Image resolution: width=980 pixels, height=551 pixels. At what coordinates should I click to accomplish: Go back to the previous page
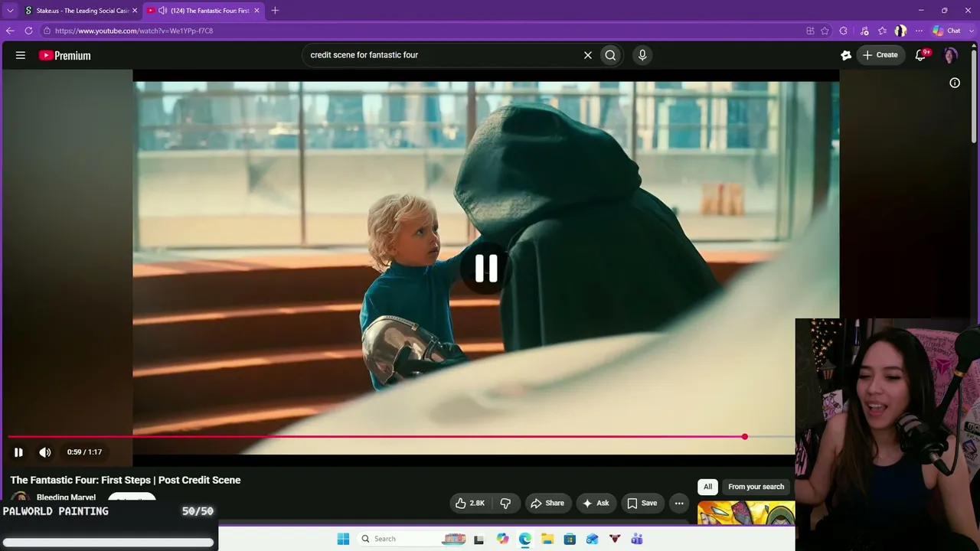point(10,31)
